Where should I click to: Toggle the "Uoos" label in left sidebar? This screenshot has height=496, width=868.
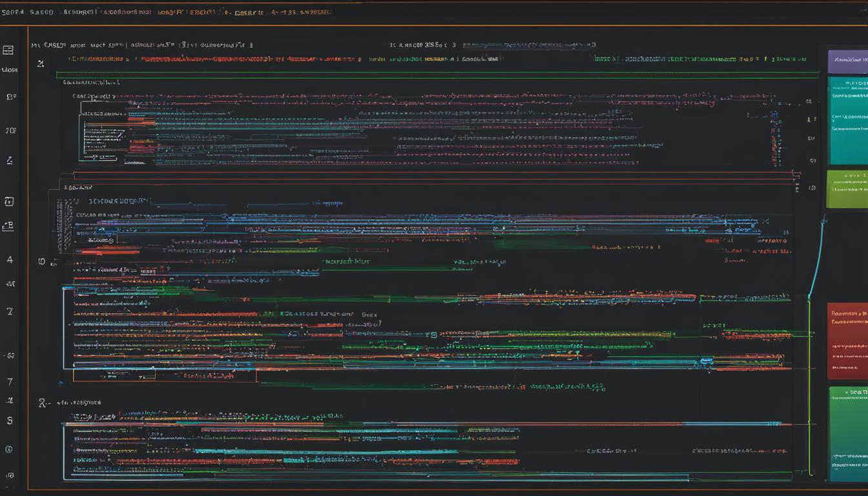coord(10,70)
